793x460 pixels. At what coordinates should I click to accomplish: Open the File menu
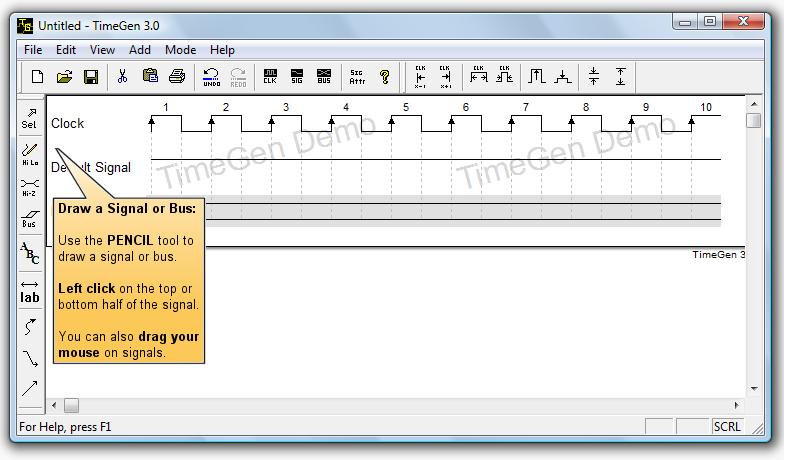33,50
